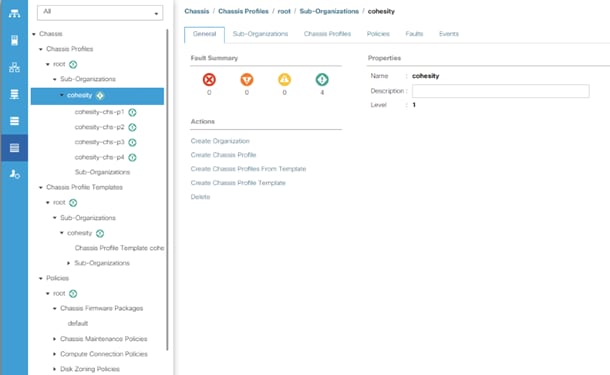This screenshot has width=610, height=375.
Task: Open the All filter dropdown
Action: 100,12
